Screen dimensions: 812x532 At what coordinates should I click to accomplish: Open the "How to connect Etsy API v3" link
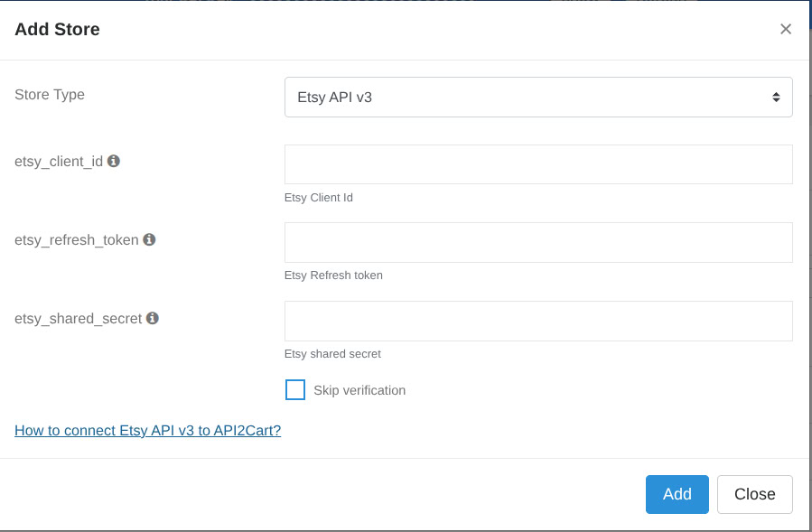(x=147, y=430)
